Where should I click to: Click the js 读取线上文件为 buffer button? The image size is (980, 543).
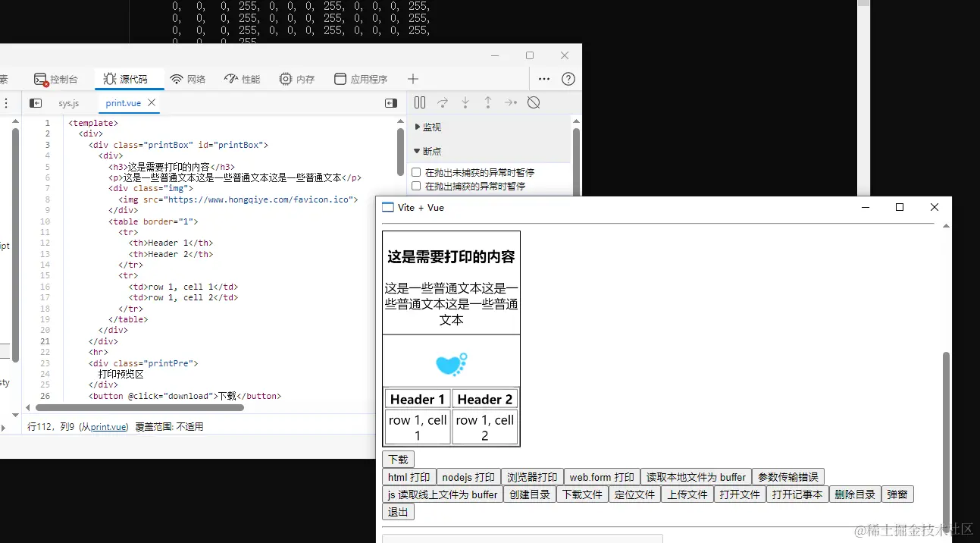pos(443,494)
